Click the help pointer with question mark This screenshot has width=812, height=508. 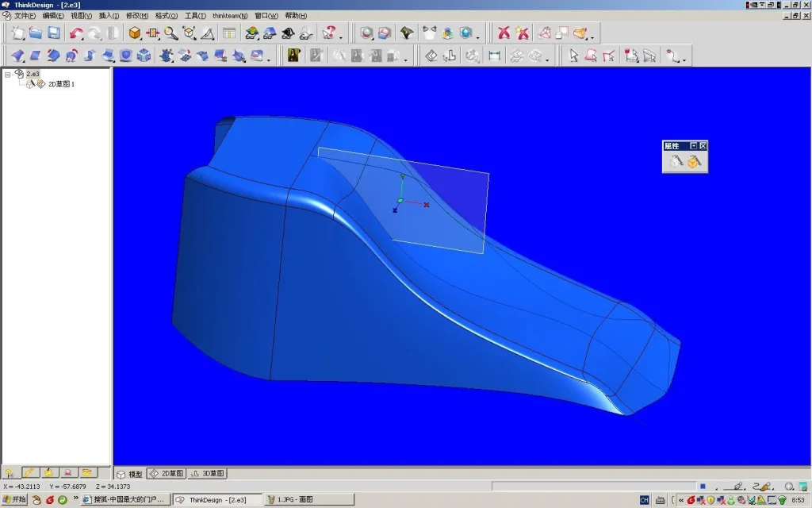pyautogui.click(x=329, y=33)
